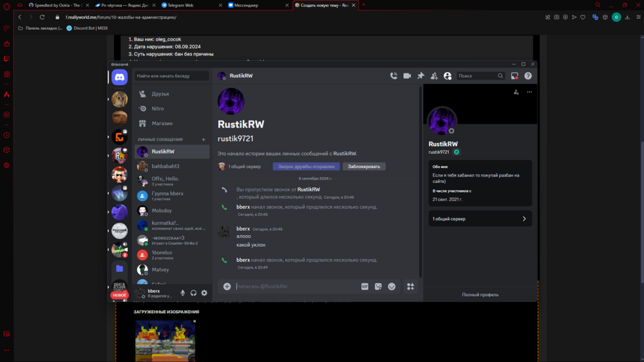Open Группа bberx group chat
The image size is (644, 362).
172,196
